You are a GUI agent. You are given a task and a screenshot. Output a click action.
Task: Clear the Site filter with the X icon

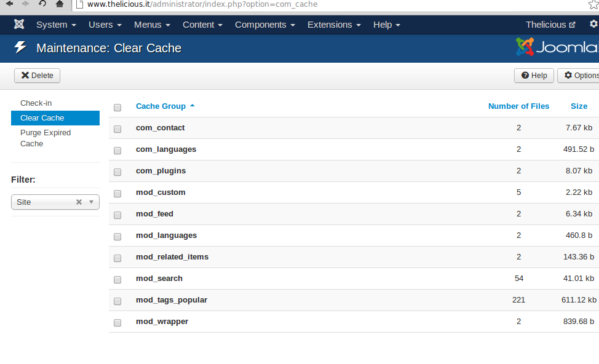point(79,202)
